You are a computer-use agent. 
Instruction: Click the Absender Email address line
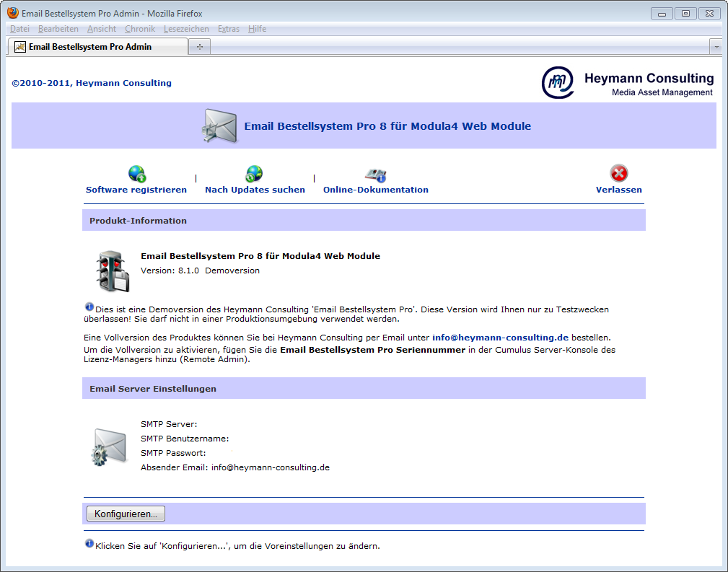coord(235,467)
